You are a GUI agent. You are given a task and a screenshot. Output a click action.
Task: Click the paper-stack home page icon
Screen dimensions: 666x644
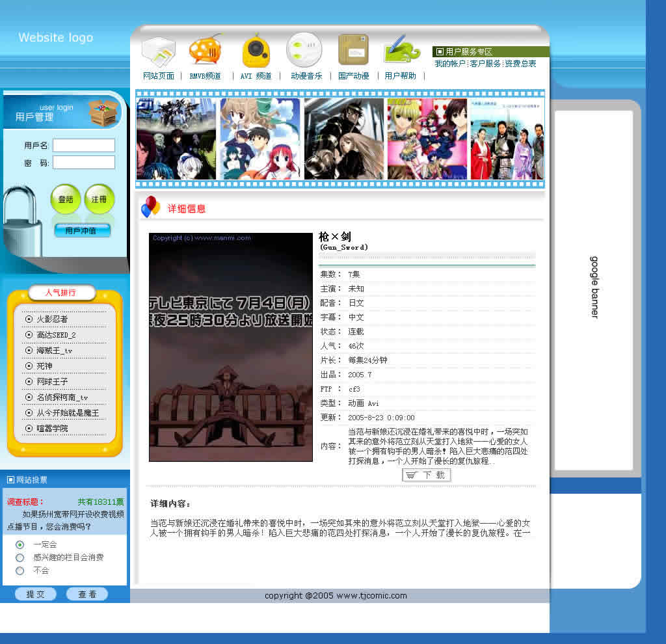[158, 51]
